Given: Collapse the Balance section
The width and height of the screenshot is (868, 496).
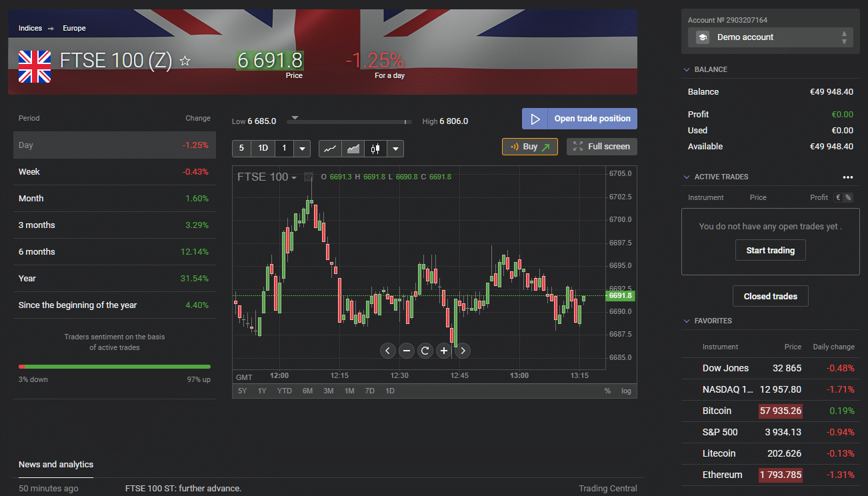Looking at the screenshot, I should [687, 69].
